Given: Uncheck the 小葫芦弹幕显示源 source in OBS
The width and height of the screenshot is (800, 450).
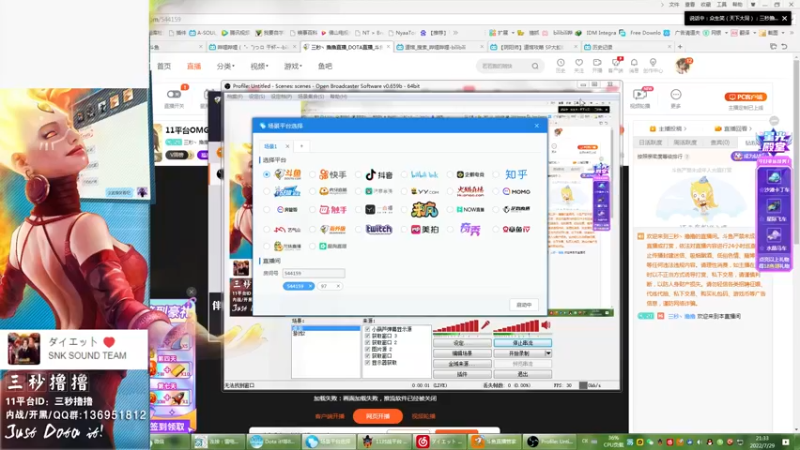Looking at the screenshot, I should pyautogui.click(x=367, y=330).
